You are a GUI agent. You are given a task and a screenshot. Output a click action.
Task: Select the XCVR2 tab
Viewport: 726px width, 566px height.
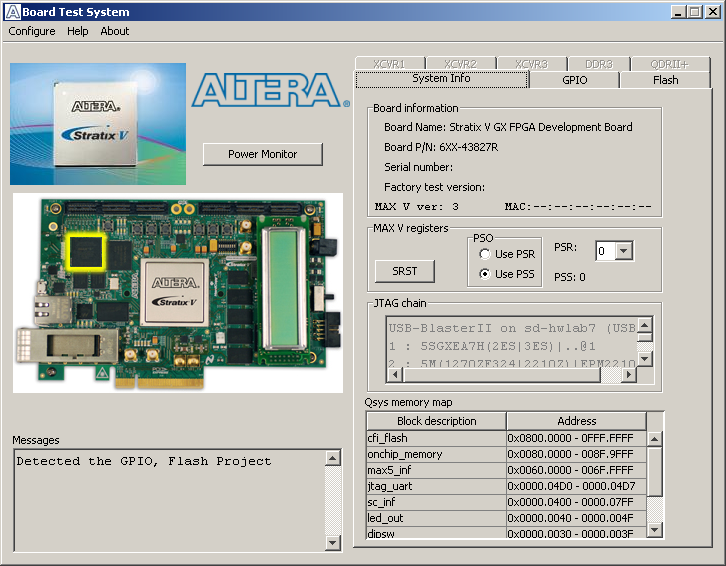[460, 64]
